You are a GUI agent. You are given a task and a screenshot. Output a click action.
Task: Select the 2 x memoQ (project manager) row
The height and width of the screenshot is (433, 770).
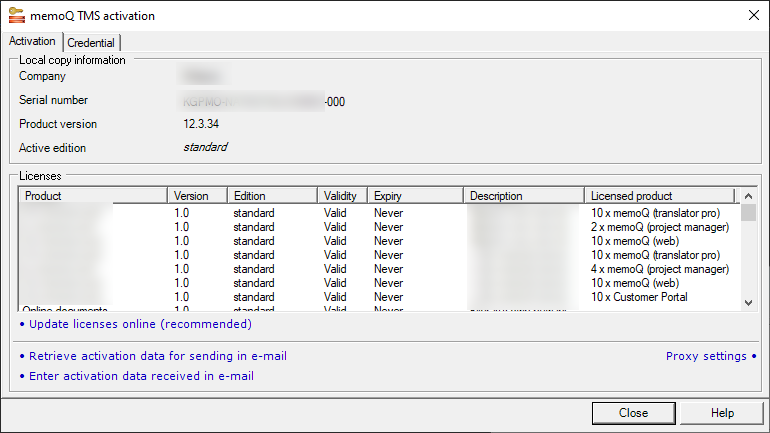379,227
